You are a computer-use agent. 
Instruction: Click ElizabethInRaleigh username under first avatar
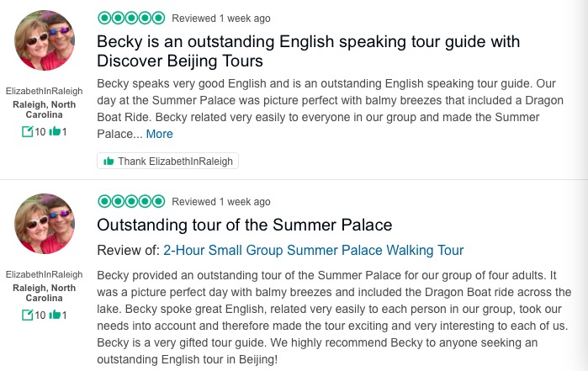coord(45,91)
